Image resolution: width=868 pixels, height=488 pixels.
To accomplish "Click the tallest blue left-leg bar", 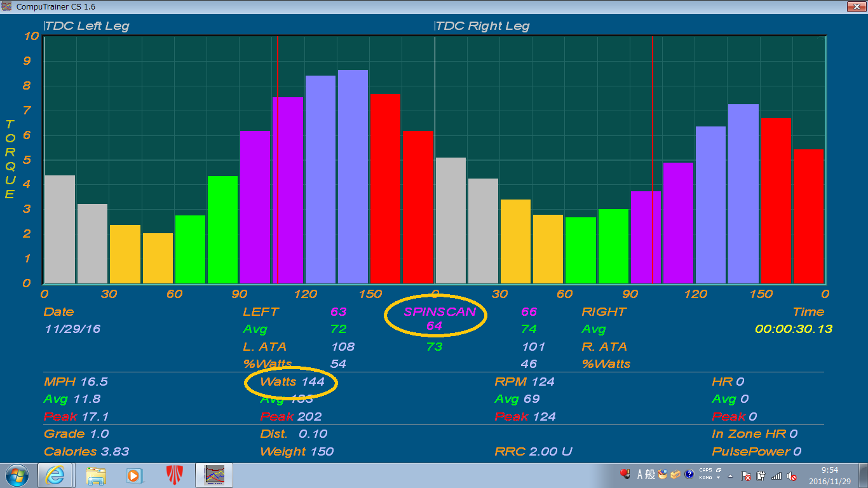I will [353, 177].
